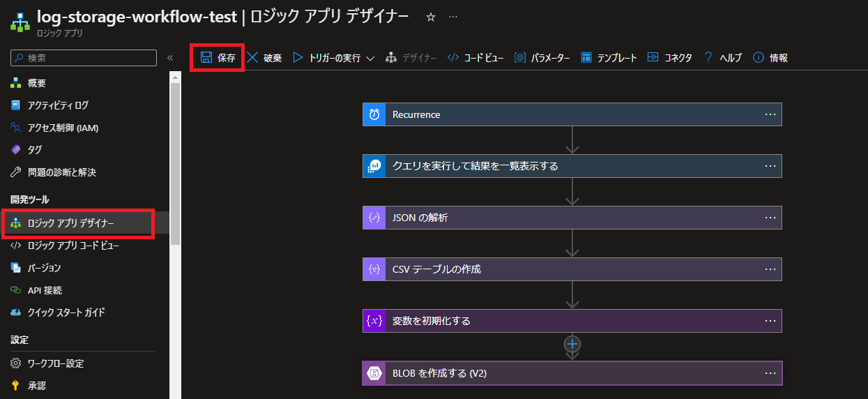Open ヘルプ in the toolbar

coord(722,58)
